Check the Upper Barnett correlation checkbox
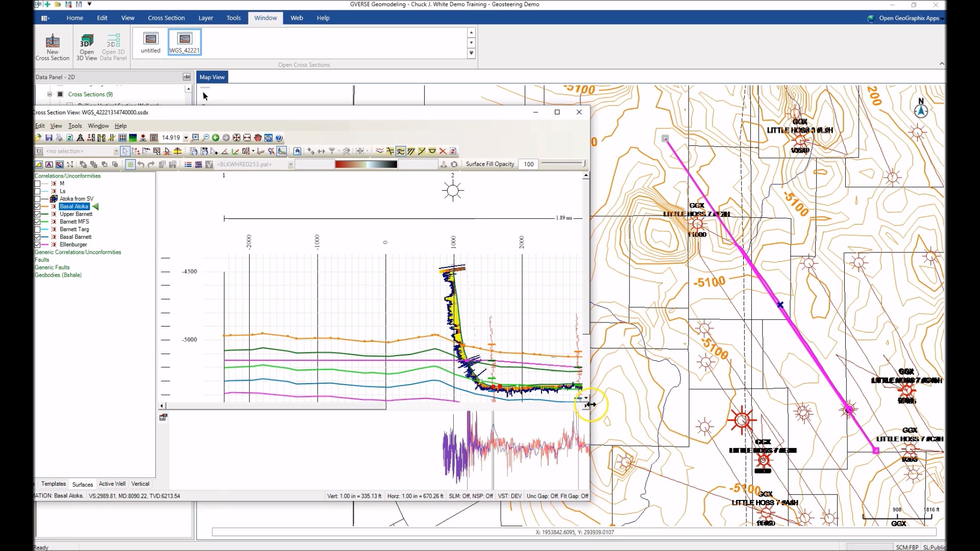This screenshot has width=980, height=551. tap(38, 214)
